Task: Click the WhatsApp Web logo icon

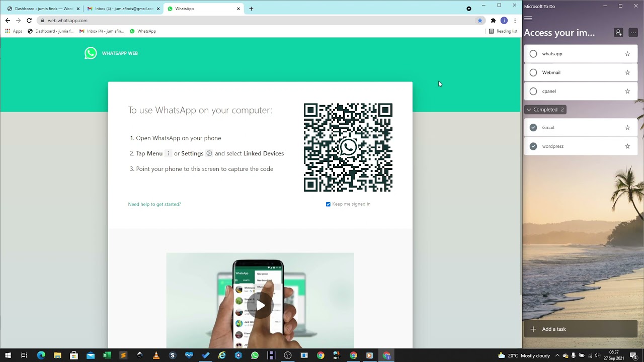Action: pyautogui.click(x=91, y=53)
